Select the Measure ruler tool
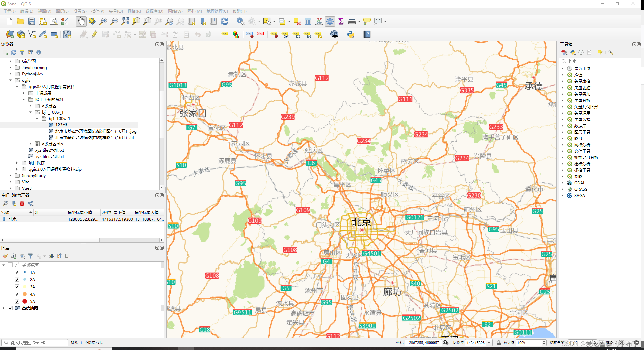644x350 pixels. [352, 21]
